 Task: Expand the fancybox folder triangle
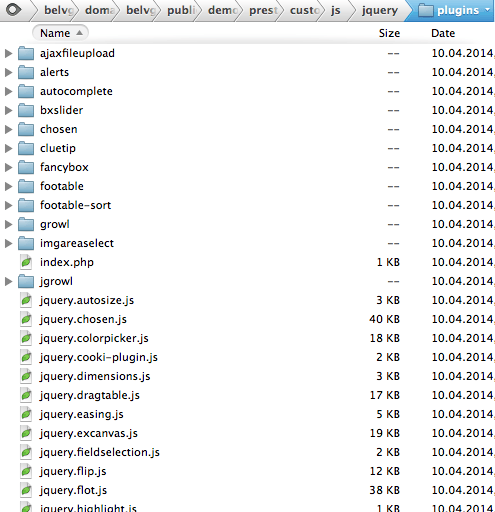(8, 167)
